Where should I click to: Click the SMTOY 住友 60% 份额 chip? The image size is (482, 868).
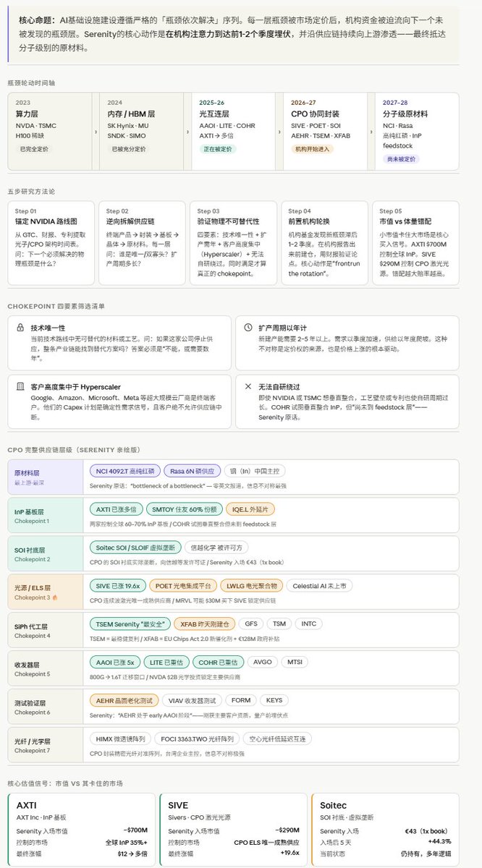pyautogui.click(x=184, y=510)
